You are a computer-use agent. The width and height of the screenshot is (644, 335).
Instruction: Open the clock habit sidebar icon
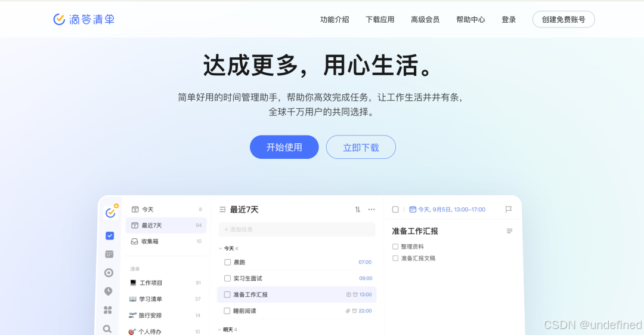click(108, 291)
